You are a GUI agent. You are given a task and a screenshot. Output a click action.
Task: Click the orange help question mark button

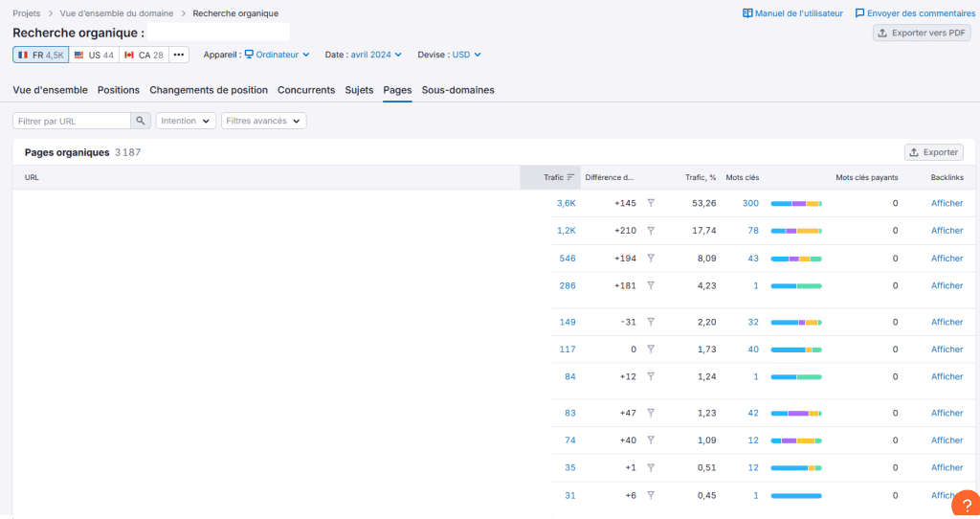tap(966, 502)
